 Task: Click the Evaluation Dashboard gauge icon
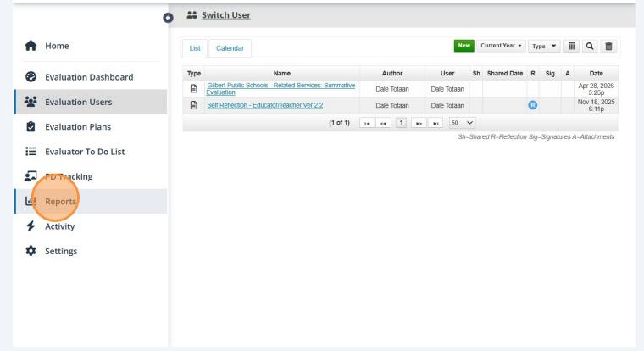pyautogui.click(x=31, y=77)
